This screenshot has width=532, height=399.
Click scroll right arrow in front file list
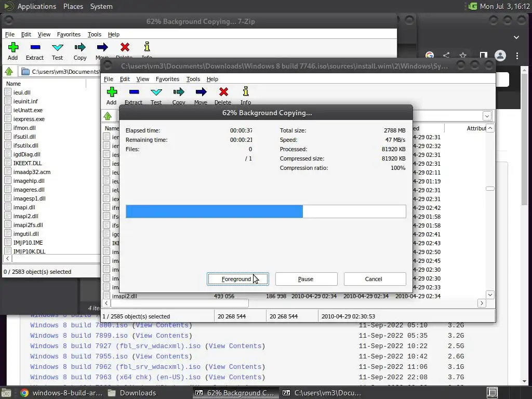pos(482,303)
